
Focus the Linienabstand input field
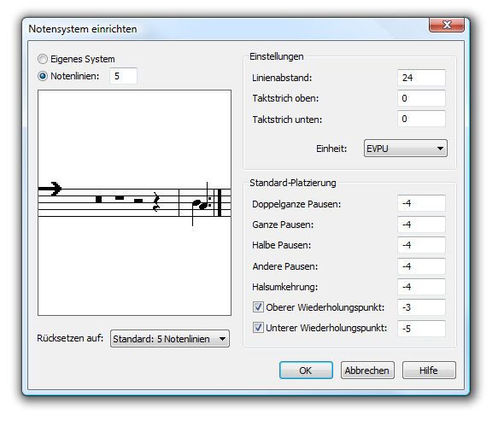[x=421, y=78]
